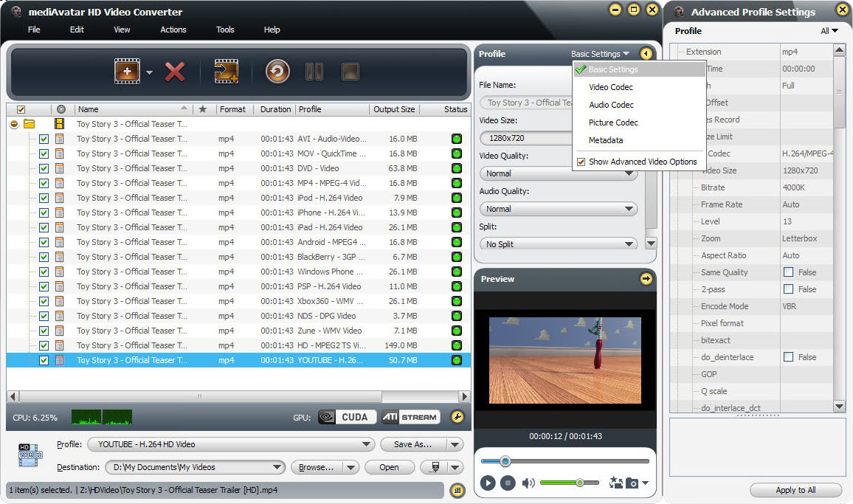Uncheck the AVI - Audio-Video row checkbox
The height and width of the screenshot is (504, 853).
point(44,139)
